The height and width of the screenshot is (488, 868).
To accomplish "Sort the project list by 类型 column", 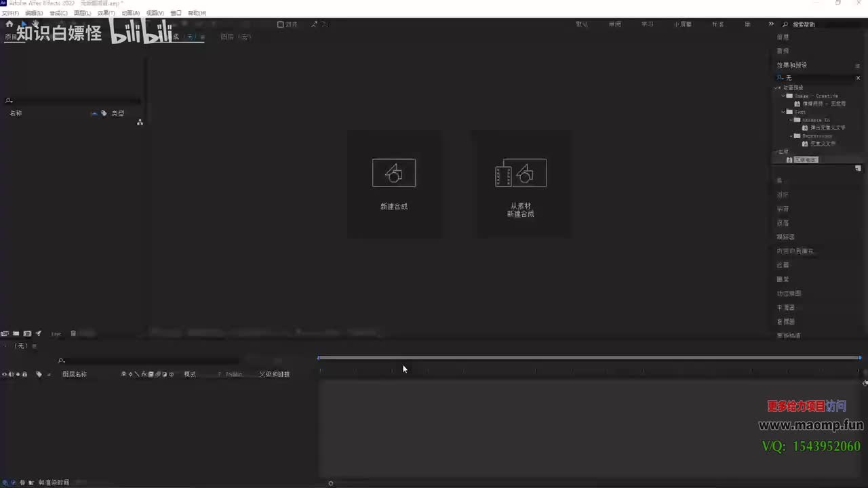I will pos(118,113).
